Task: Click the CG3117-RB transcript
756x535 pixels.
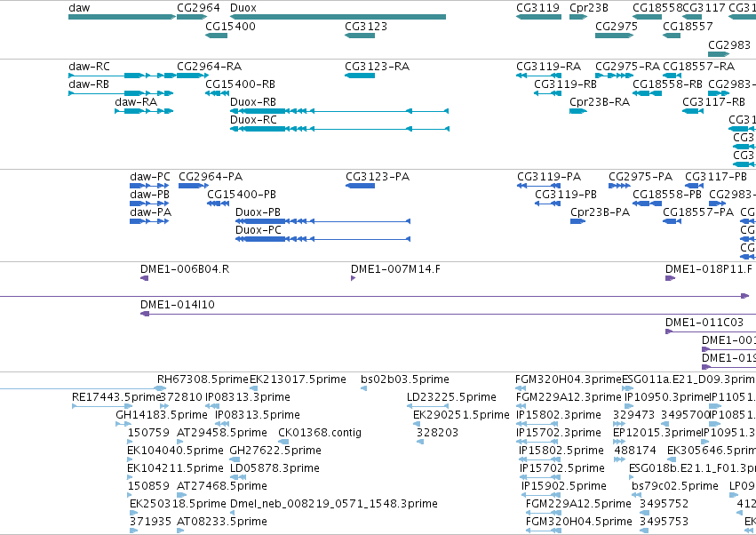Action: (693, 111)
